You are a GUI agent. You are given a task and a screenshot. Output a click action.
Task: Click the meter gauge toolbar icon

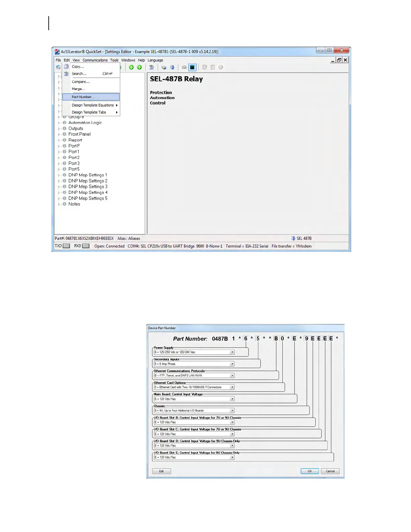[184, 67]
